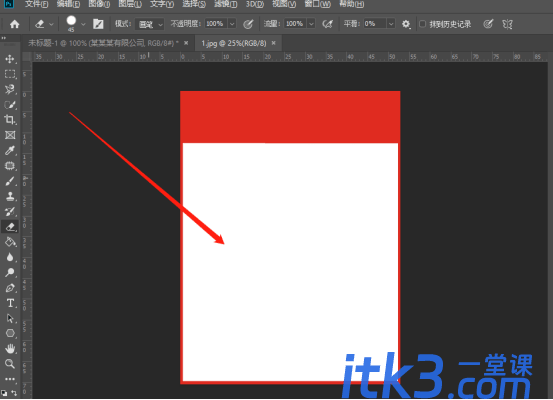Select the Zoom tool
The width and height of the screenshot is (553, 400).
point(10,364)
